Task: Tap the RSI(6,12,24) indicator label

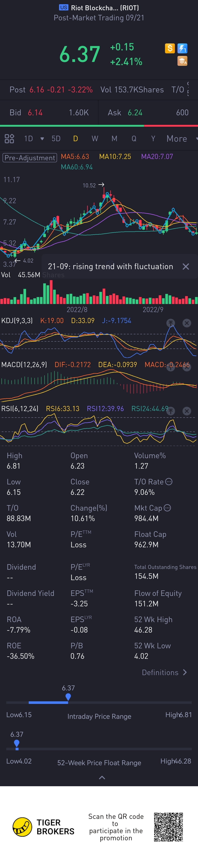Action: 20,408
